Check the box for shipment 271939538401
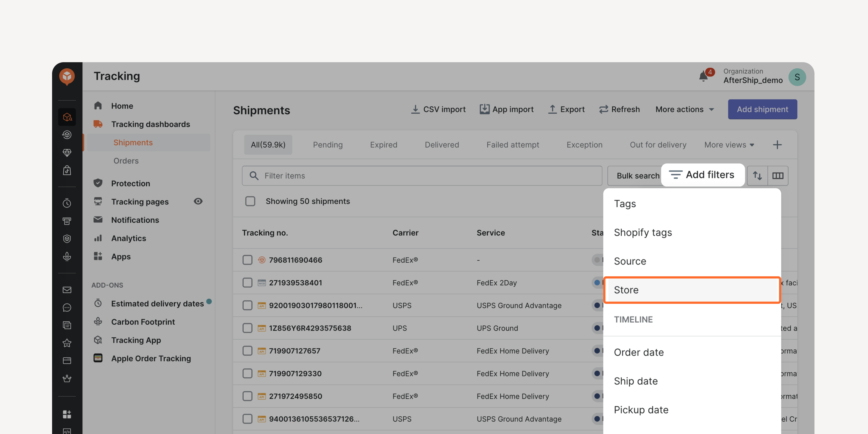Screen dimensions: 868x434 [247, 282]
